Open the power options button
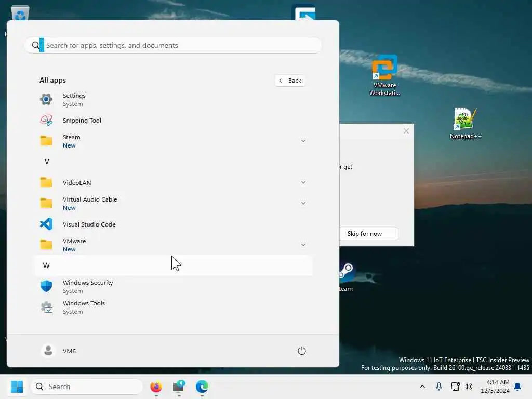Screen dimensions: 532x399 coord(302,351)
